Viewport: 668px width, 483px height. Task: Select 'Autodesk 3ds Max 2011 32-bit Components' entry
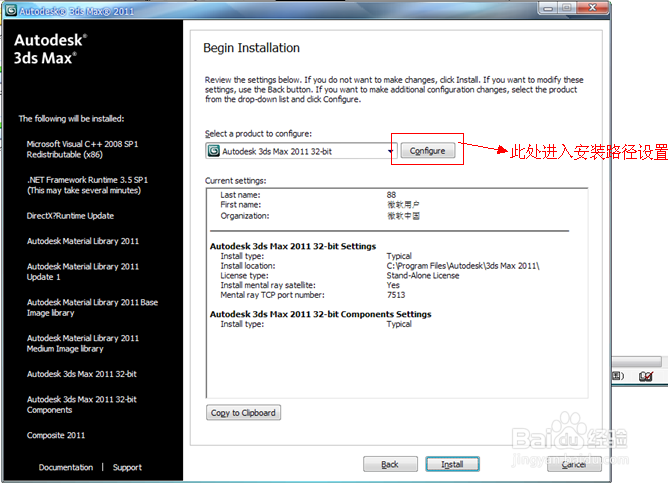82,405
